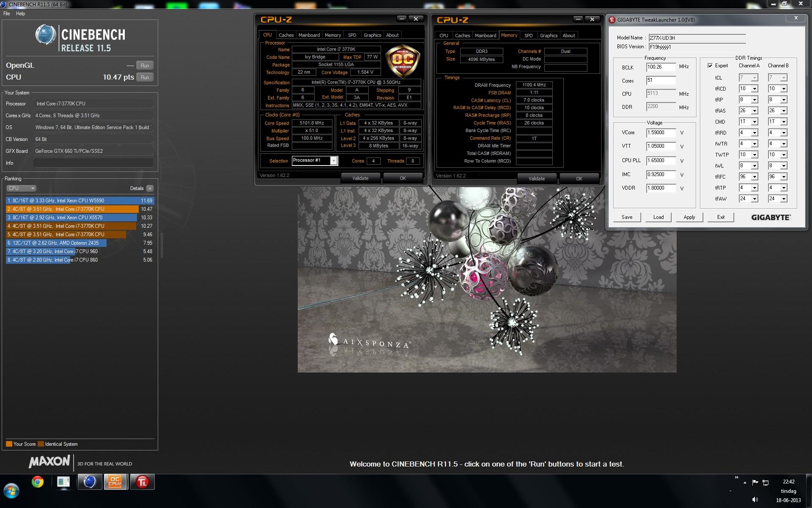Click Save in TweakLauncher
This screenshot has height=508, width=812.
tap(627, 217)
